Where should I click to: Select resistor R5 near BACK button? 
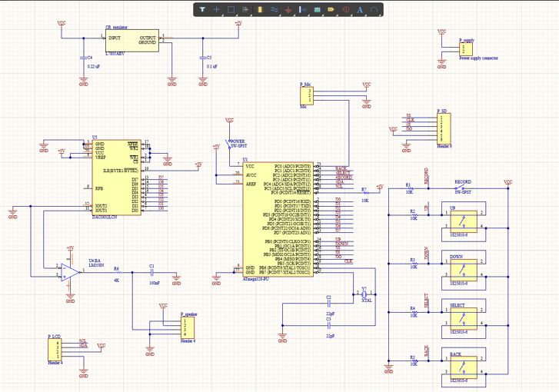click(414, 360)
